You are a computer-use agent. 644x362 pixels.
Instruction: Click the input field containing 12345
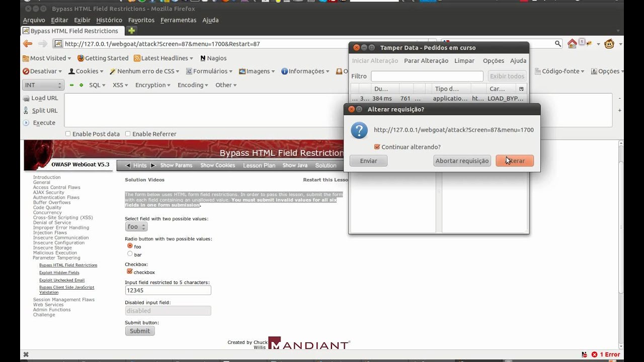pos(168,290)
